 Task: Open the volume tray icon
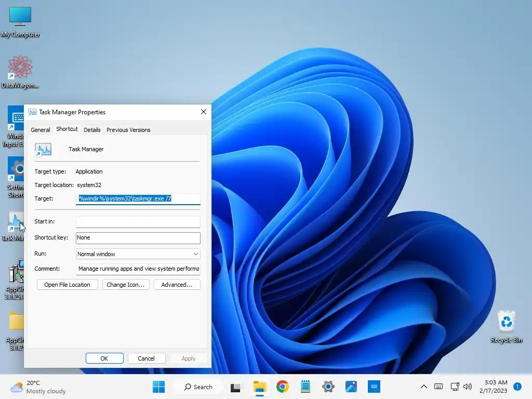468,387
